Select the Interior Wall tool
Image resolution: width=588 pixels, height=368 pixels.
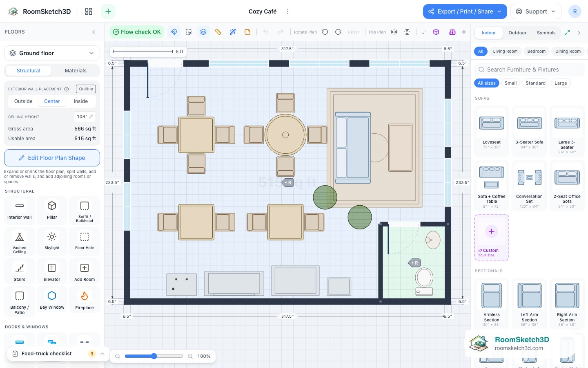tap(19, 210)
